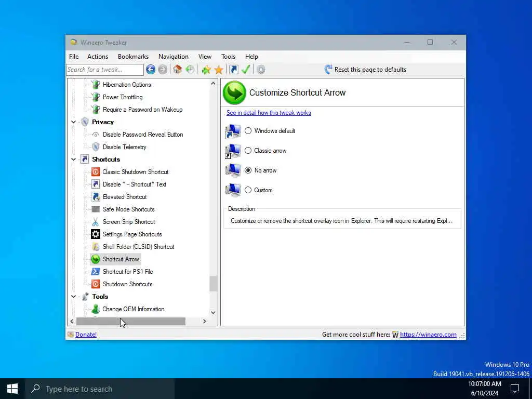Select the Shortcut Arrow tree item

121,259
